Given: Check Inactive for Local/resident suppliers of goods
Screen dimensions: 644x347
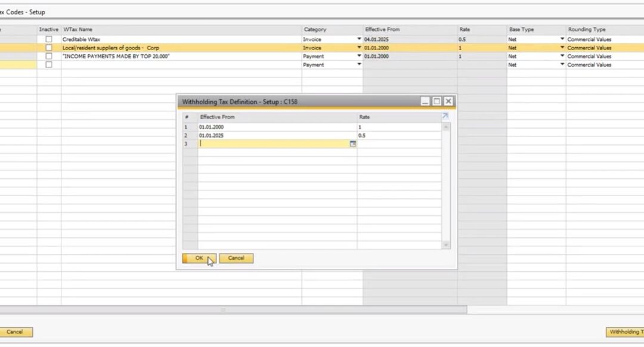Looking at the screenshot, I should [x=49, y=47].
